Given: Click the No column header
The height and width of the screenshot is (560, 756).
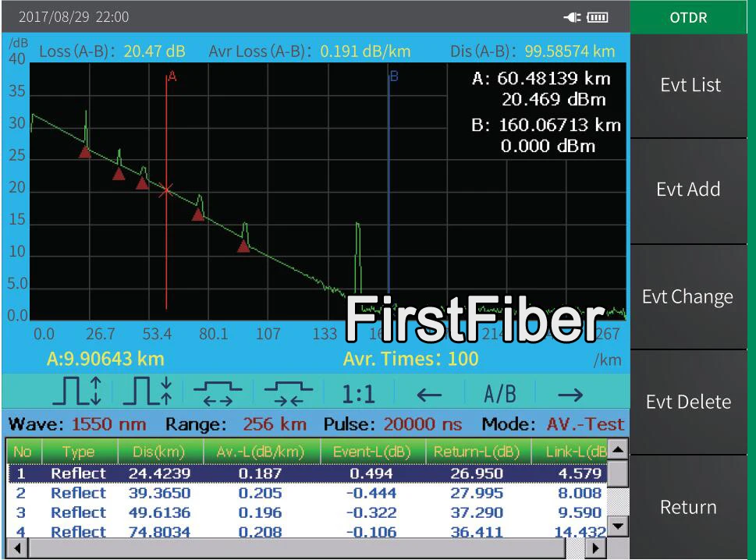Looking at the screenshot, I should tap(24, 452).
